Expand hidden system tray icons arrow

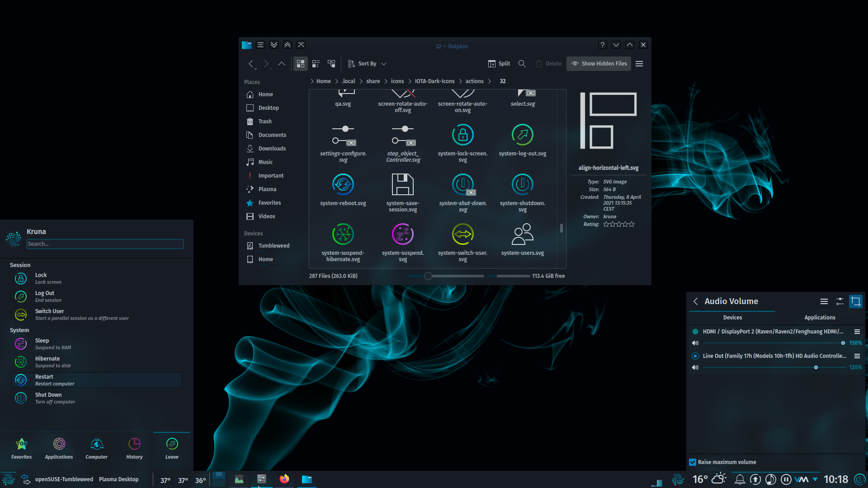(815, 479)
